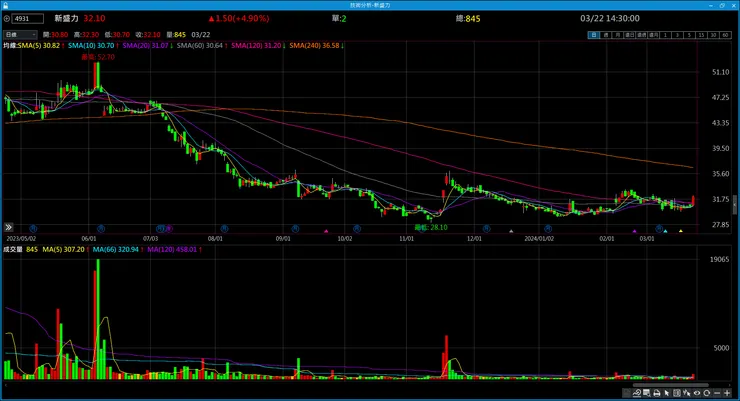Click the 最低 28.10 low price annotation
The height and width of the screenshot is (401, 740).
pos(431,227)
